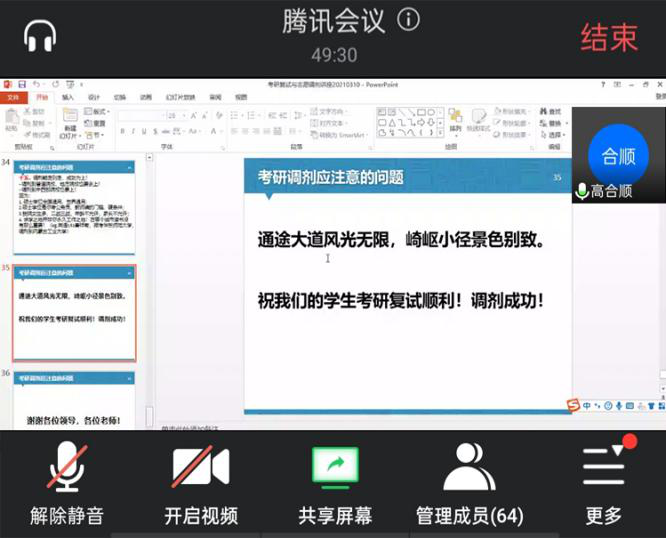Select slide 34 thumbnail in slide panel
Image resolution: width=666 pixels, height=538 pixels.
tap(73, 206)
